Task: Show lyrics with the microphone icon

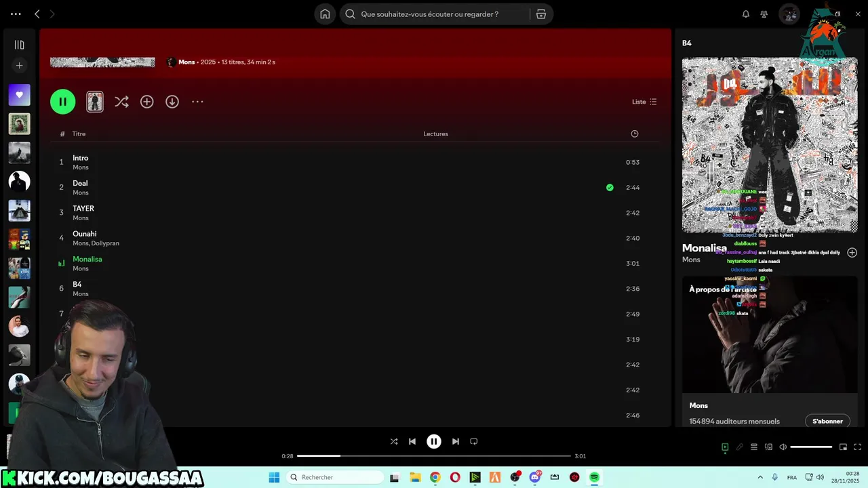Action: click(740, 447)
